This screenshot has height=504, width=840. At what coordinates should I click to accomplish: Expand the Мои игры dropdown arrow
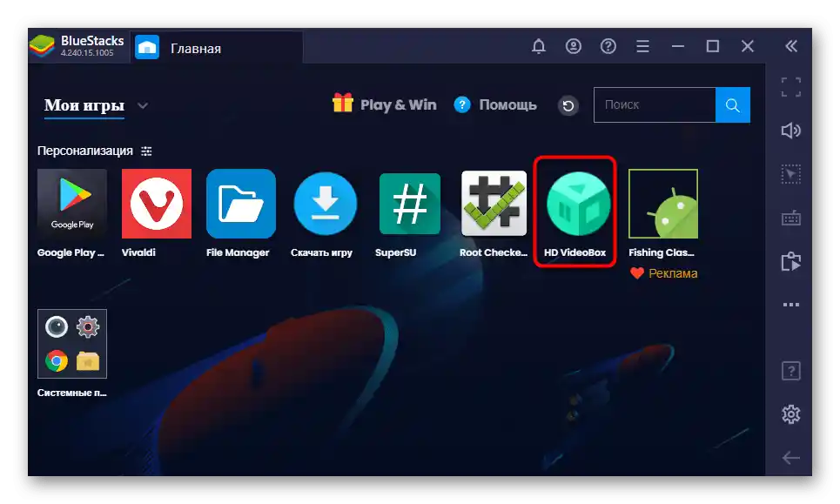coord(143,105)
